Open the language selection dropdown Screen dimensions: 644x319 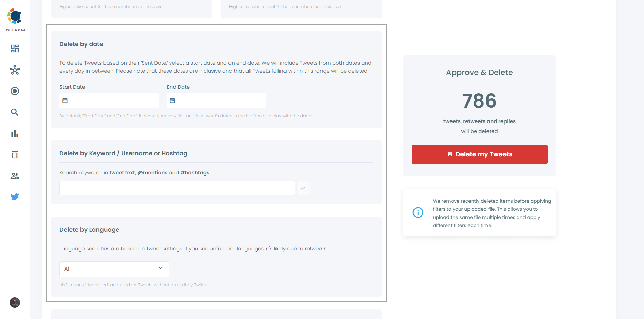(114, 269)
